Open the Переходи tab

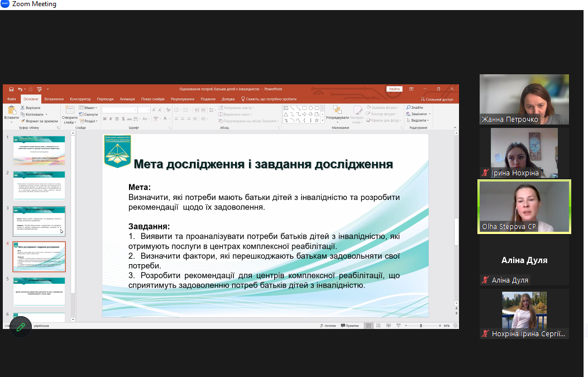click(x=105, y=99)
